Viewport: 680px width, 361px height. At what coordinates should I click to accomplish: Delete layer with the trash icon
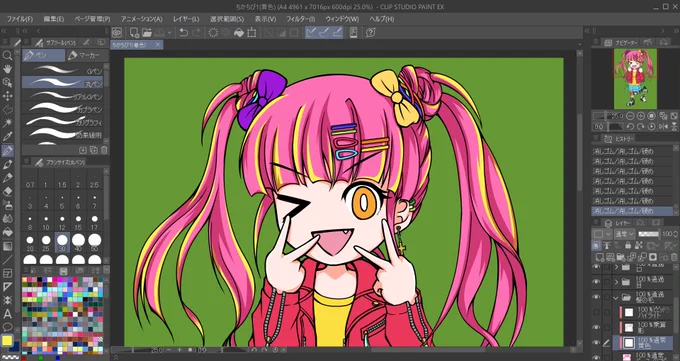coord(673,257)
